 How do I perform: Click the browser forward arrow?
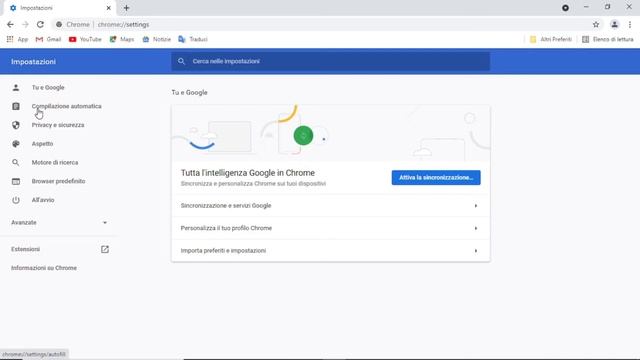tap(25, 24)
